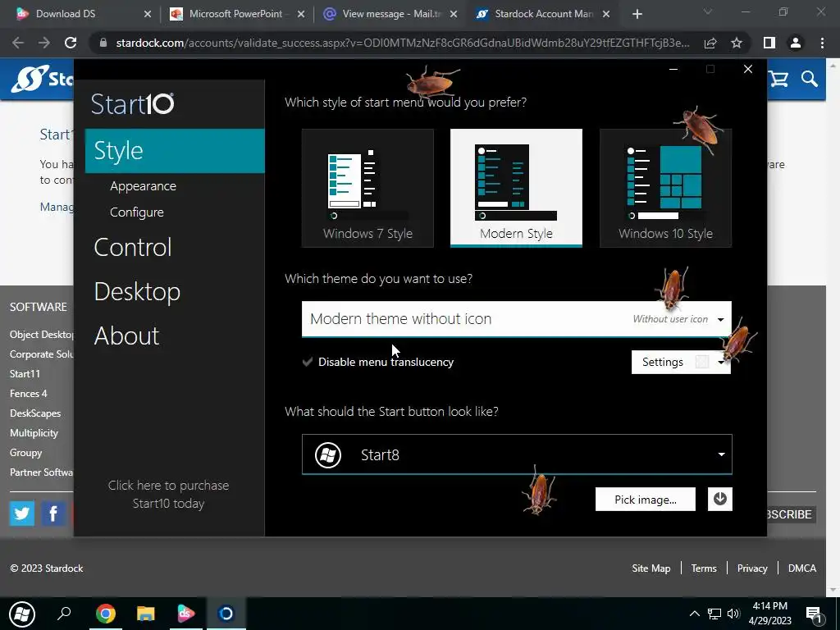This screenshot has height=630, width=840.
Task: Open the Start8 start button dropdown
Action: coord(517,454)
